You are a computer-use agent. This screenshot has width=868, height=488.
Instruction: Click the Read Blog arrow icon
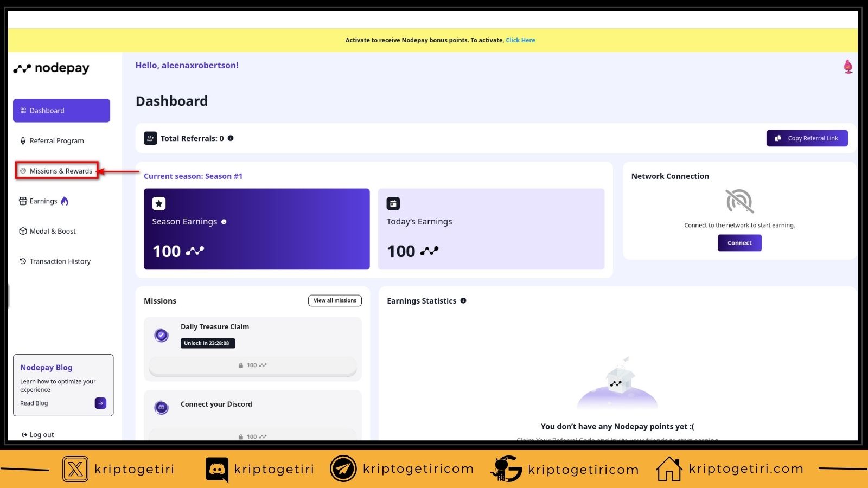click(x=100, y=403)
